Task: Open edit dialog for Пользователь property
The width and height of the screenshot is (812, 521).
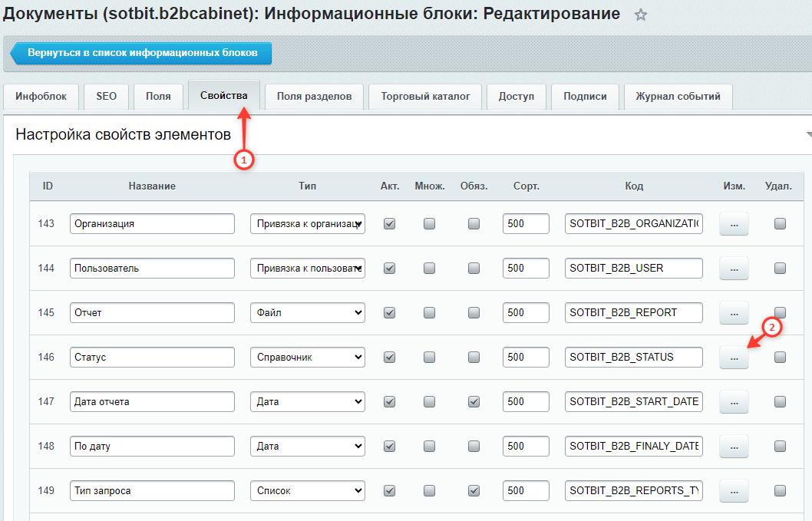Action: coord(734,269)
